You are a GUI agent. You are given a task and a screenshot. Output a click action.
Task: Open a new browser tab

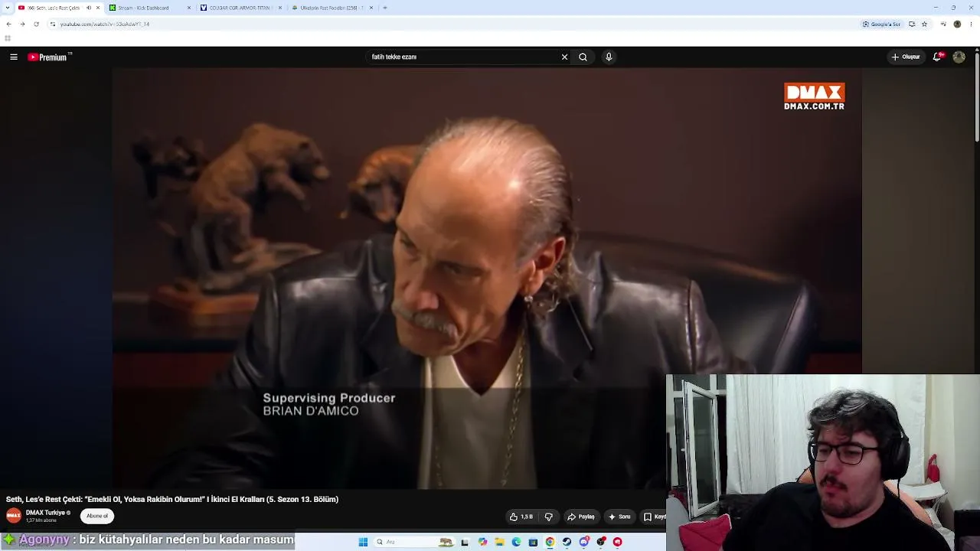point(385,8)
